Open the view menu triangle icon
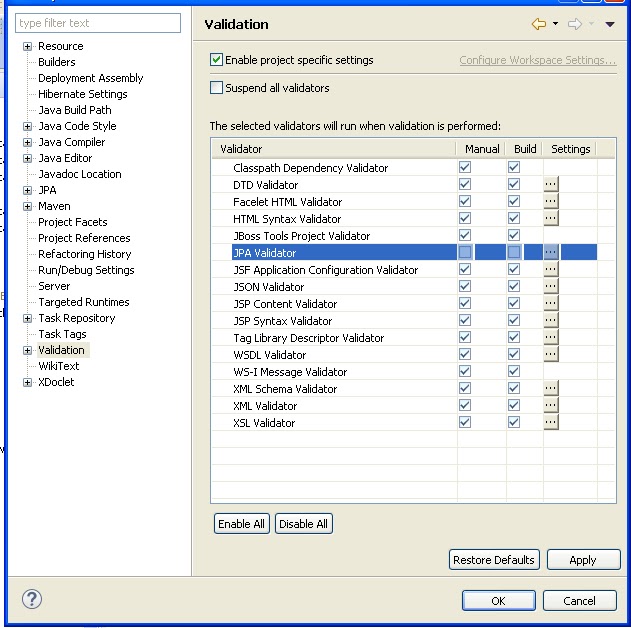The width and height of the screenshot is (631, 628). (x=610, y=25)
